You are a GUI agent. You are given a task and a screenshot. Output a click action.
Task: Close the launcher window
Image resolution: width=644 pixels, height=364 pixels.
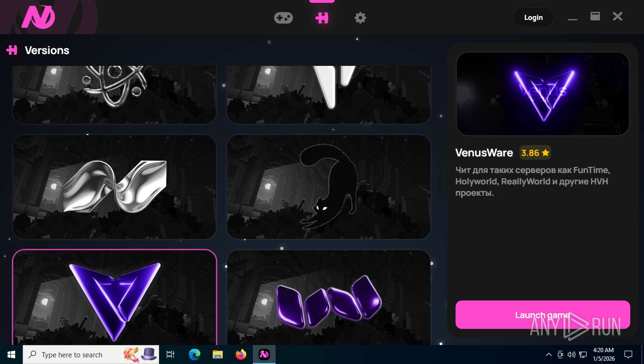pyautogui.click(x=617, y=17)
